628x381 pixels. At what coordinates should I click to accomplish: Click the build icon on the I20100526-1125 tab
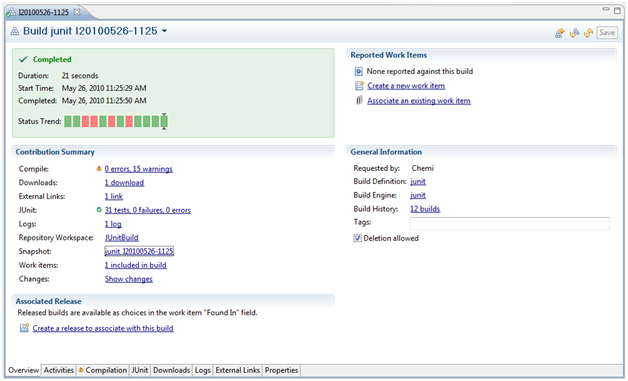tap(11, 12)
